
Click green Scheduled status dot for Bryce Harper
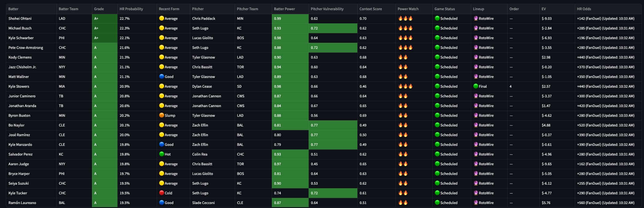tap(437, 174)
